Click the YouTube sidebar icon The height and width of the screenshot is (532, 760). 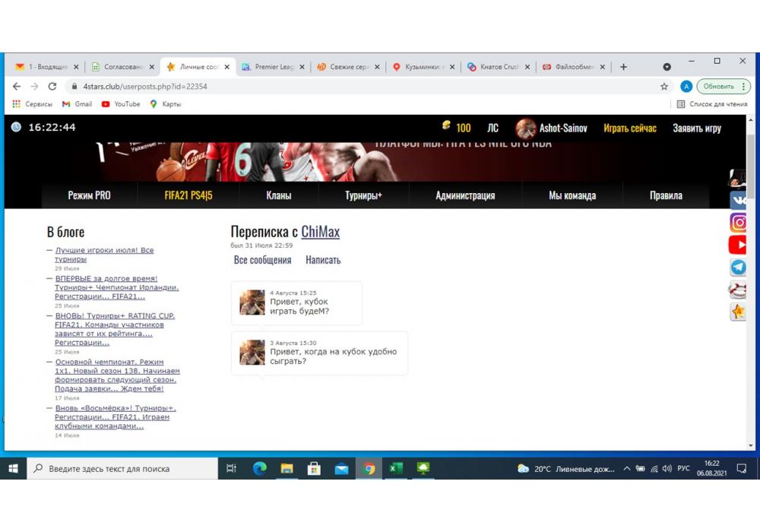(738, 245)
